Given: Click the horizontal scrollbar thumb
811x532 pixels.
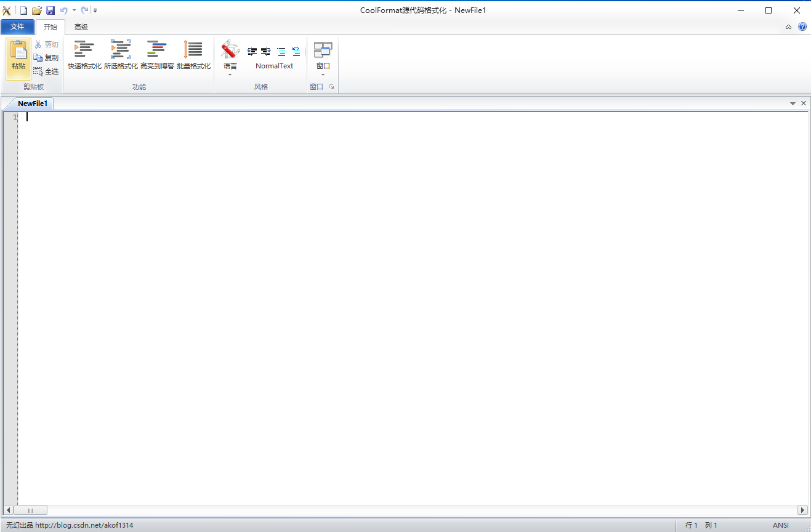Looking at the screenshot, I should pyautogui.click(x=30, y=510).
